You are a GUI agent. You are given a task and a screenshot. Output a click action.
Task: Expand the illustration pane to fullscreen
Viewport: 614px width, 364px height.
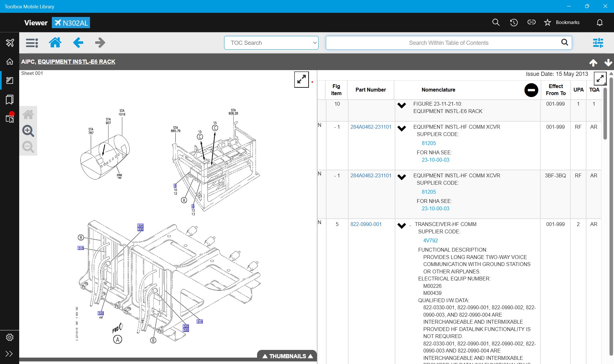coord(301,79)
